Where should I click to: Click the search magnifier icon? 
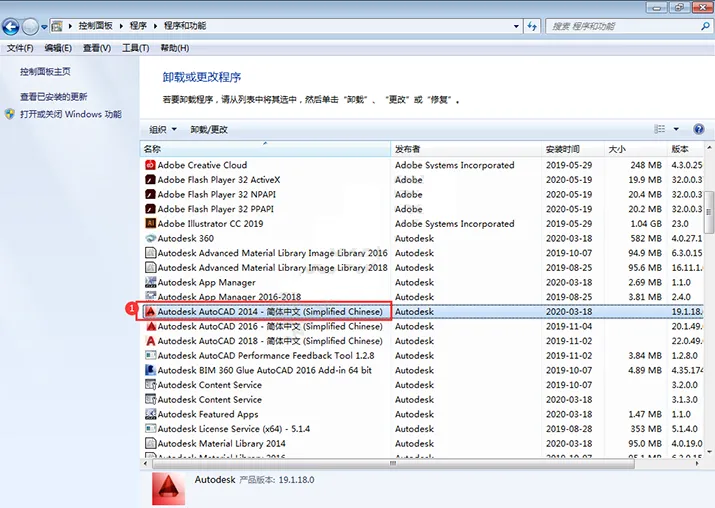705,26
